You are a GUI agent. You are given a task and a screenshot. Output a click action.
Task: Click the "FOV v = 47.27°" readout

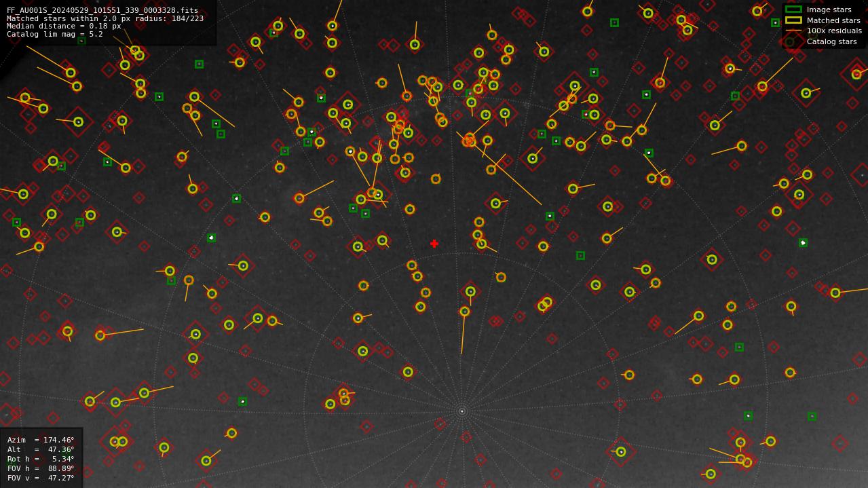click(x=41, y=478)
